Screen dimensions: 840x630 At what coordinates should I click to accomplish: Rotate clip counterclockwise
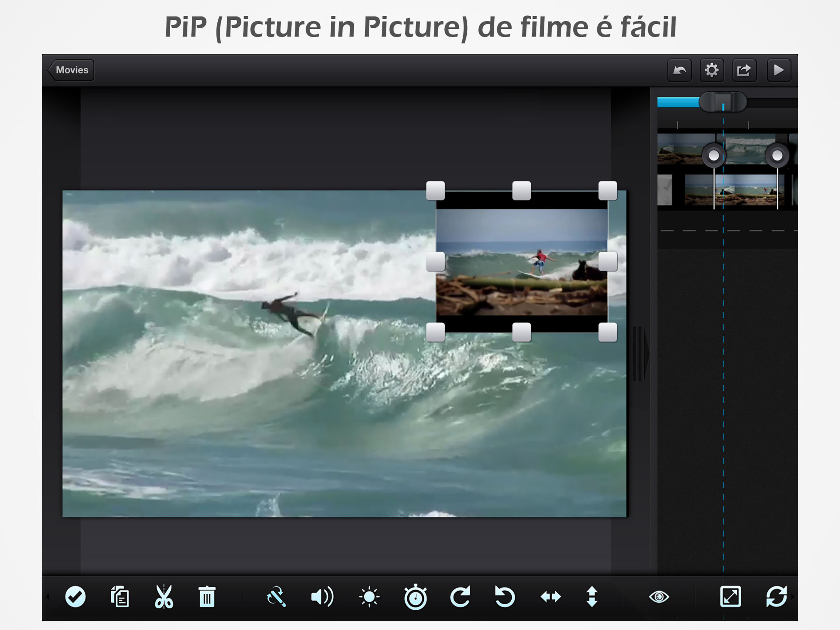505,597
